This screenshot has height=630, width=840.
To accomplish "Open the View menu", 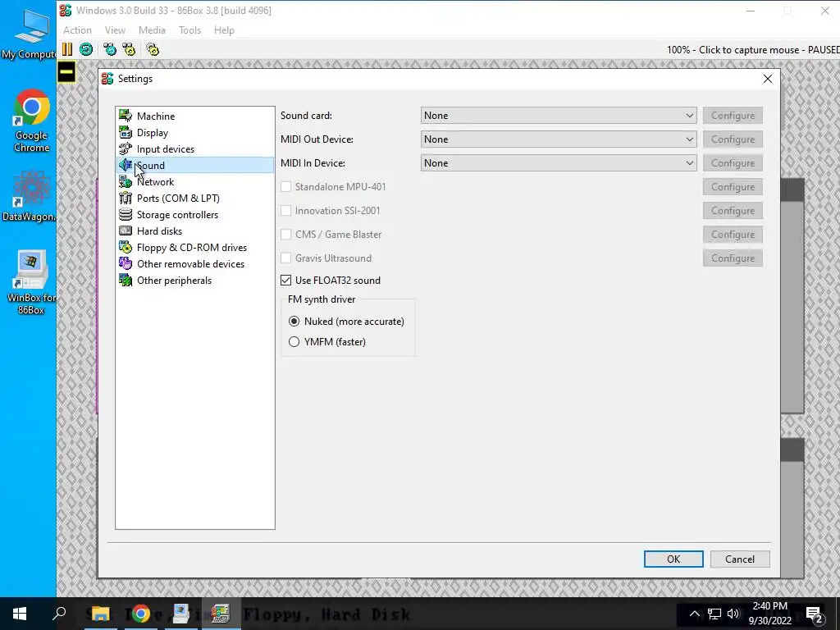I will click(x=115, y=30).
